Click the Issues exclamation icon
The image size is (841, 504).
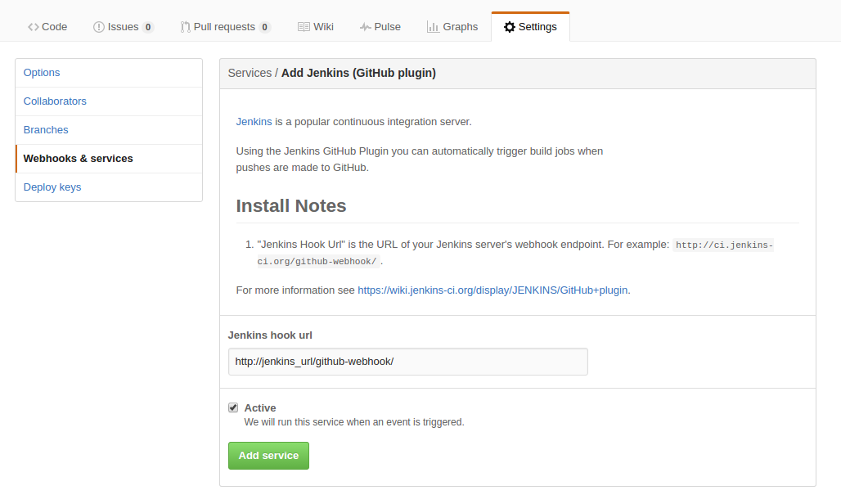tap(99, 27)
